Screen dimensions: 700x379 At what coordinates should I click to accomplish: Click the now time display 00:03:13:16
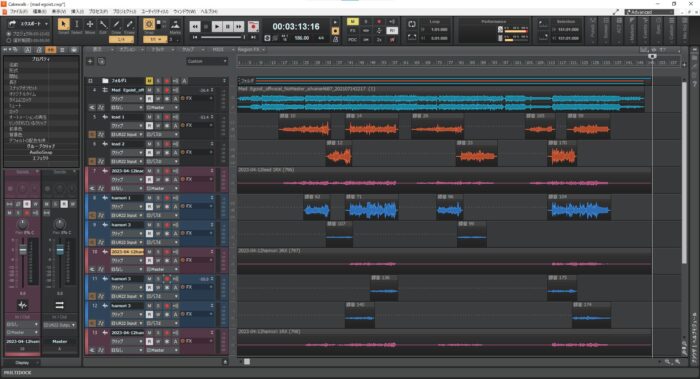(x=296, y=27)
